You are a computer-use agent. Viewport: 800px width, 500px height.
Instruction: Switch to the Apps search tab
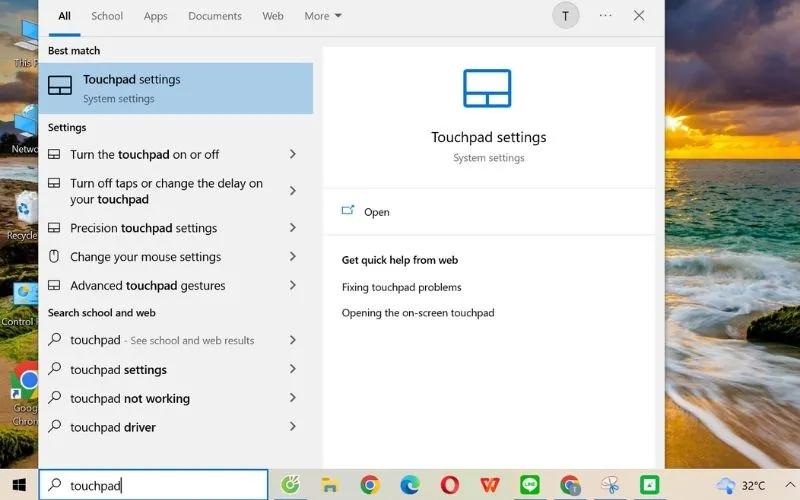click(155, 16)
